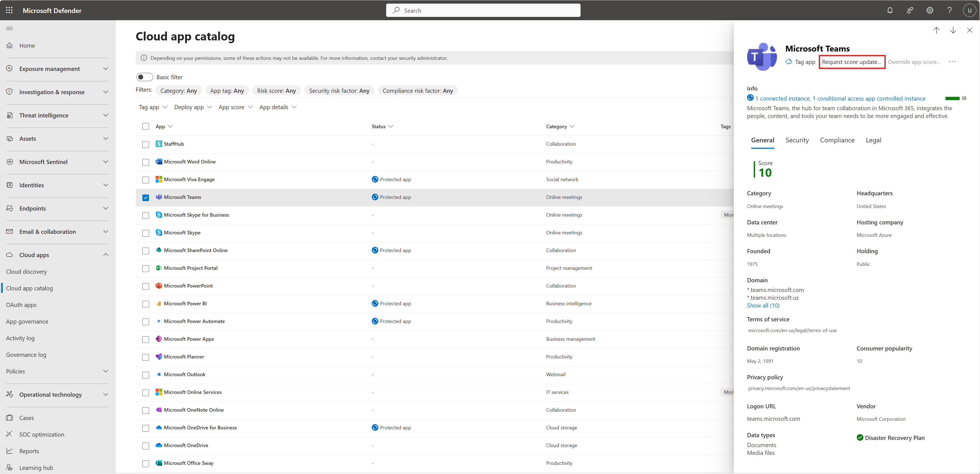Collapse the navigation with the hamburger icon
The height and width of the screenshot is (474, 980).
(9, 28)
